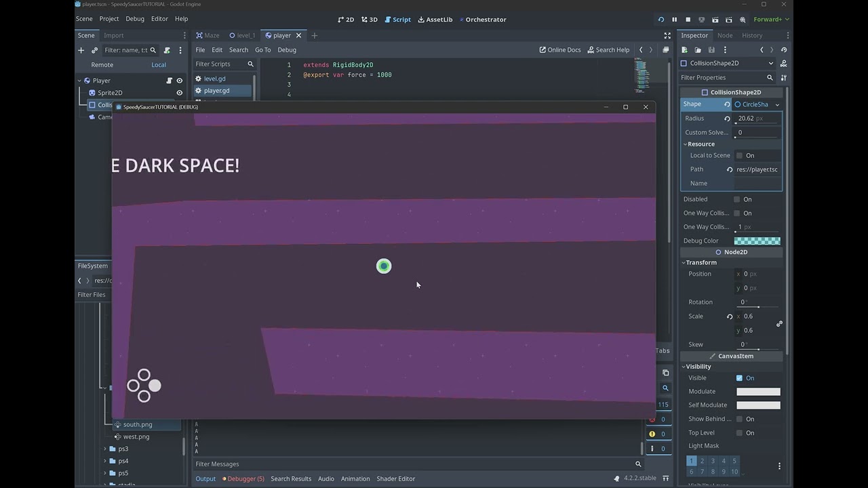Enable the Disabled property checkbox

click(737, 199)
